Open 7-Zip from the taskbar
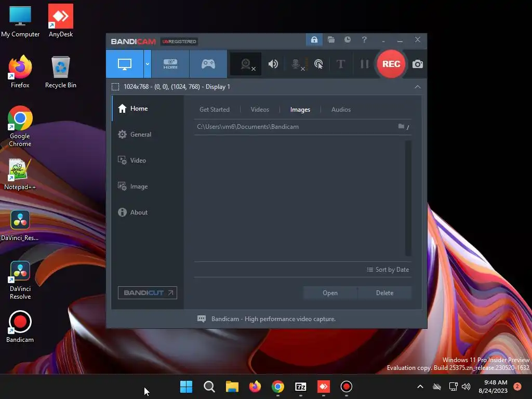532x399 pixels. point(301,387)
